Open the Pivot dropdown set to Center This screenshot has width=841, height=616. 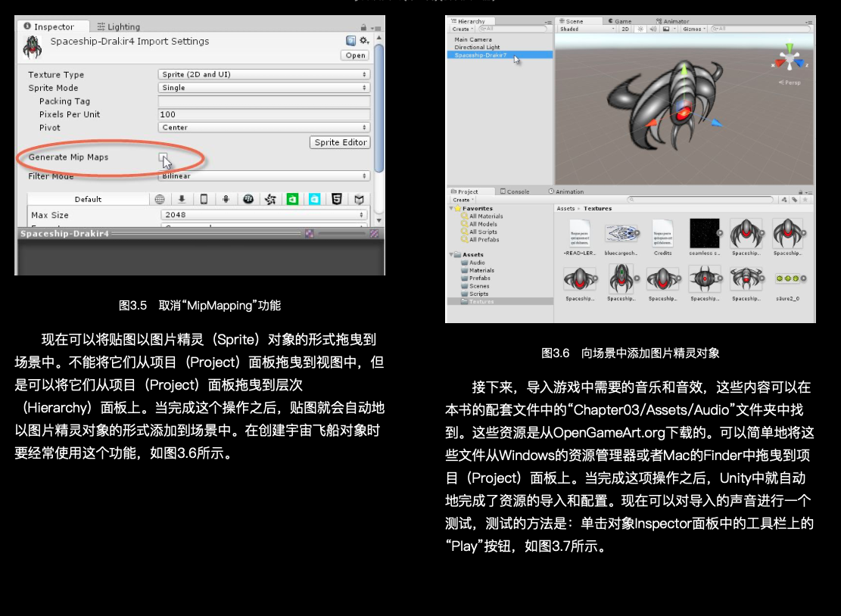[264, 128]
